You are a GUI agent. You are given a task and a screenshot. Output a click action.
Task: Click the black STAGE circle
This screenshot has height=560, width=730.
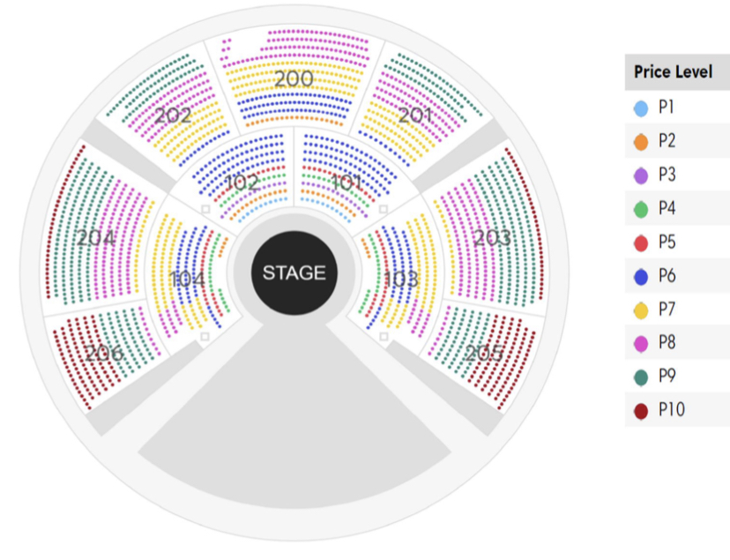tap(294, 273)
